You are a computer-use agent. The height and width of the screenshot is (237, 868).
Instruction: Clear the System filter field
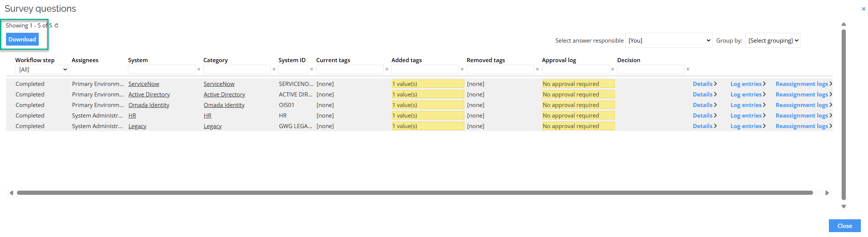point(199,69)
